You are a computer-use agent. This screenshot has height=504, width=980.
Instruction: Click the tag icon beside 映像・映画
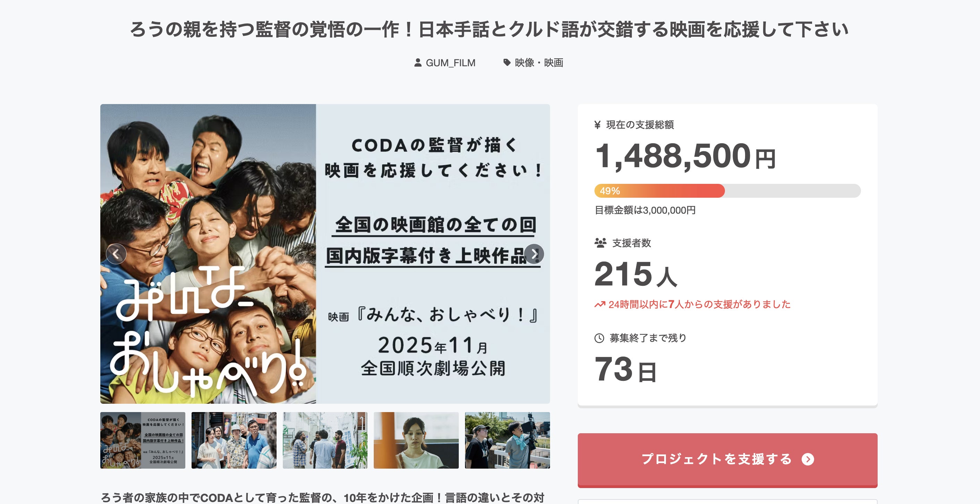tap(507, 63)
